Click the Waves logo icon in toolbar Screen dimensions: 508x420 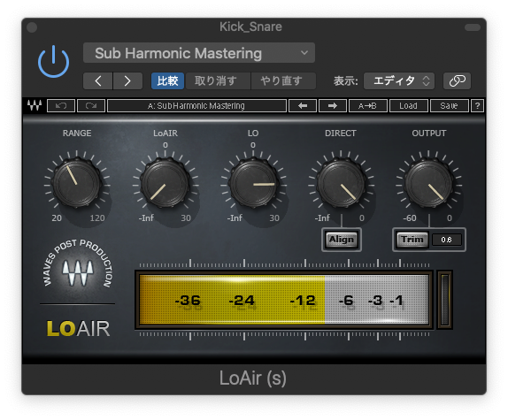click(x=35, y=105)
